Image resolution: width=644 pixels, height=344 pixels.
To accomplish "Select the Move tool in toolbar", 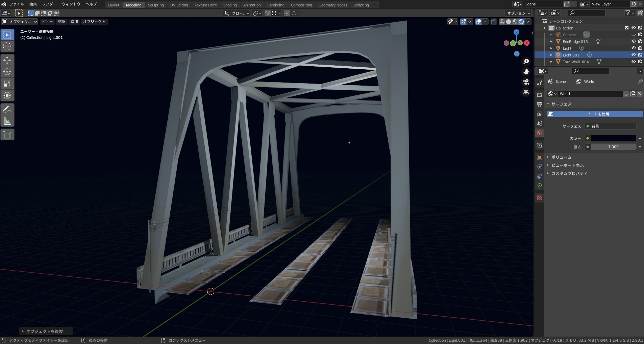I will pos(7,60).
